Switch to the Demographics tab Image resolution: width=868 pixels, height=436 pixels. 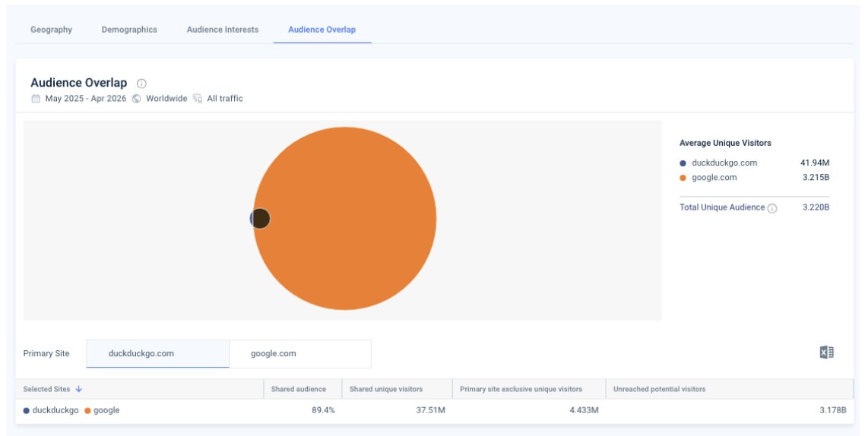click(x=129, y=30)
